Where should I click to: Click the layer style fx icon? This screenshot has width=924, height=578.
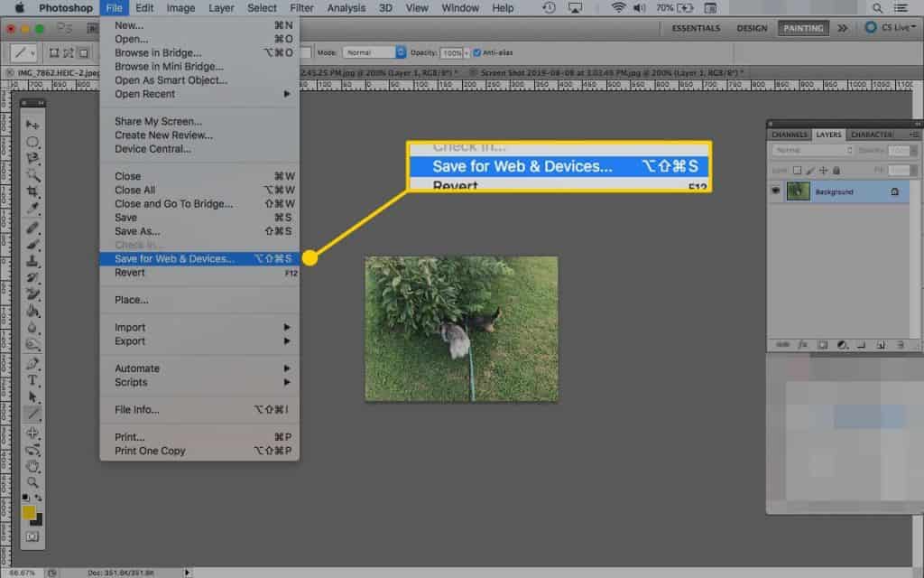[802, 344]
